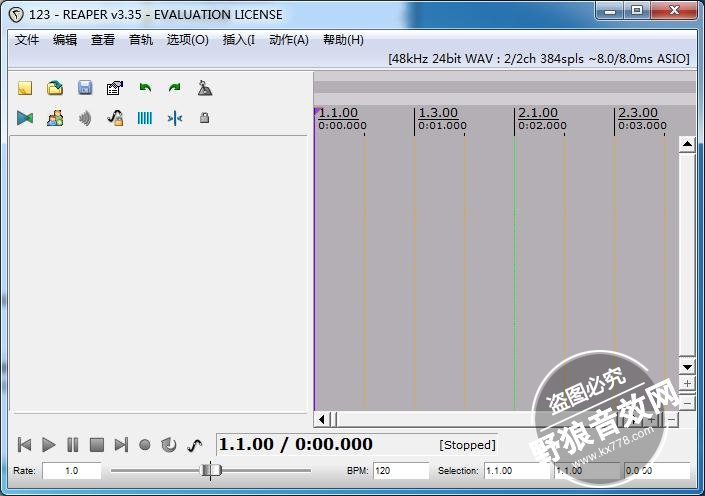
Task: Click the Selection start field 1.1.00
Action: pos(517,471)
